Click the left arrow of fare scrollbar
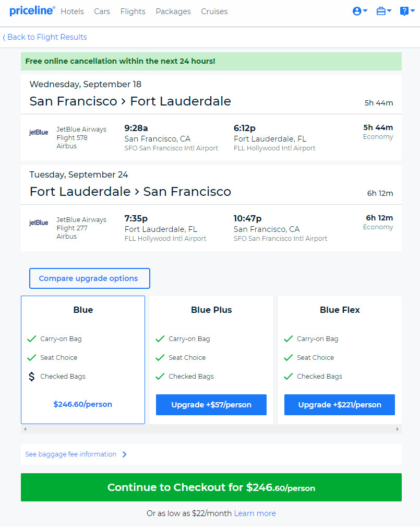The width and height of the screenshot is (420, 527). pyautogui.click(x=25, y=429)
